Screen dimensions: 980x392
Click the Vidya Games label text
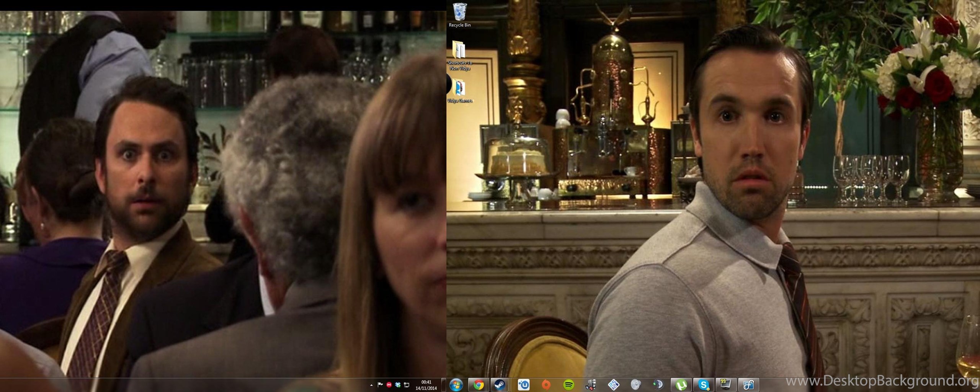click(x=459, y=101)
